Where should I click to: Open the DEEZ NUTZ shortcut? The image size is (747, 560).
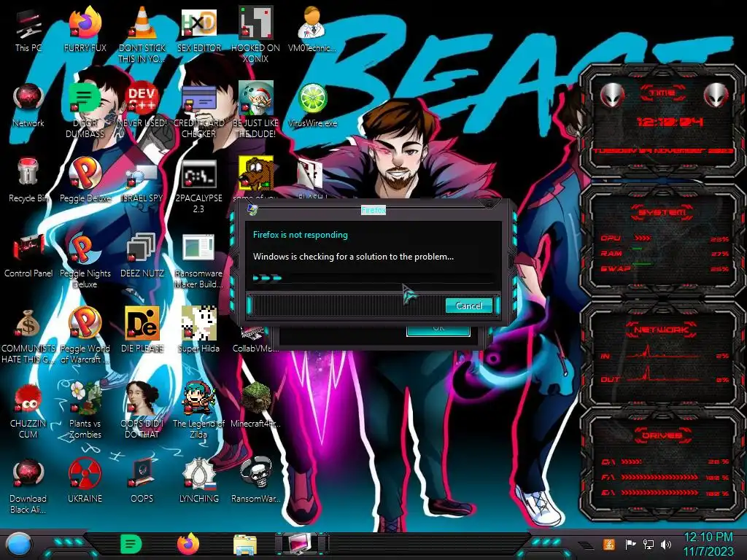click(142, 255)
